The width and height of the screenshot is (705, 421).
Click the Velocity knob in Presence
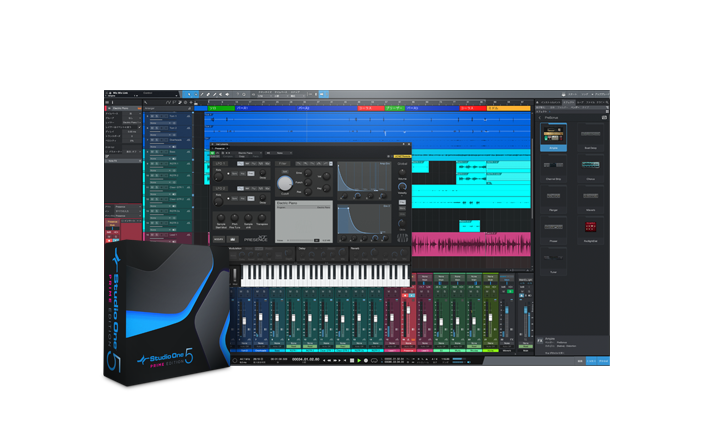coord(402,186)
